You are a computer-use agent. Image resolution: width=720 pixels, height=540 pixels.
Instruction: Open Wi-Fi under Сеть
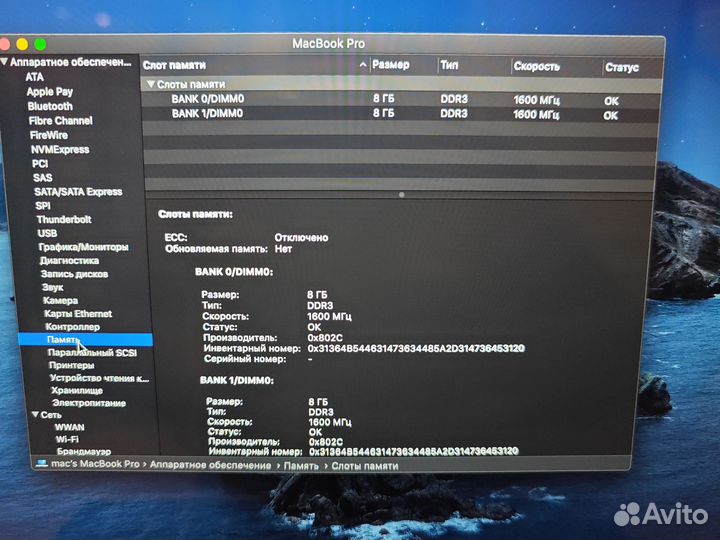(67, 439)
